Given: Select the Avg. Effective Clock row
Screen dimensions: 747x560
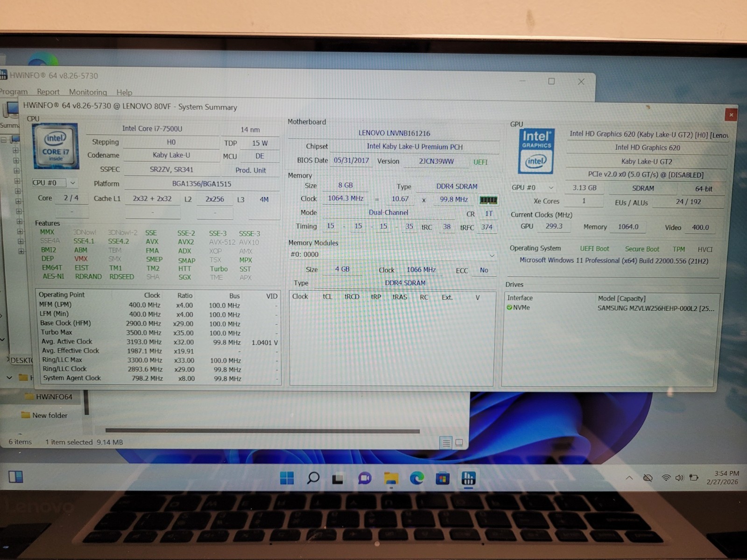Looking at the screenshot, I should point(159,351).
